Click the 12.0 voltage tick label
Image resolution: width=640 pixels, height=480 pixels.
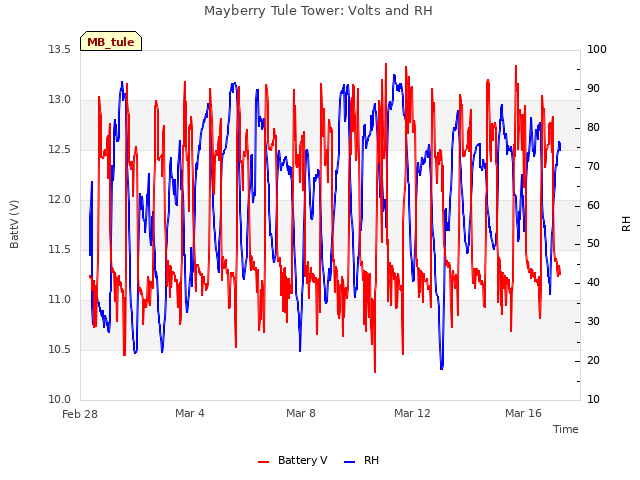60,200
